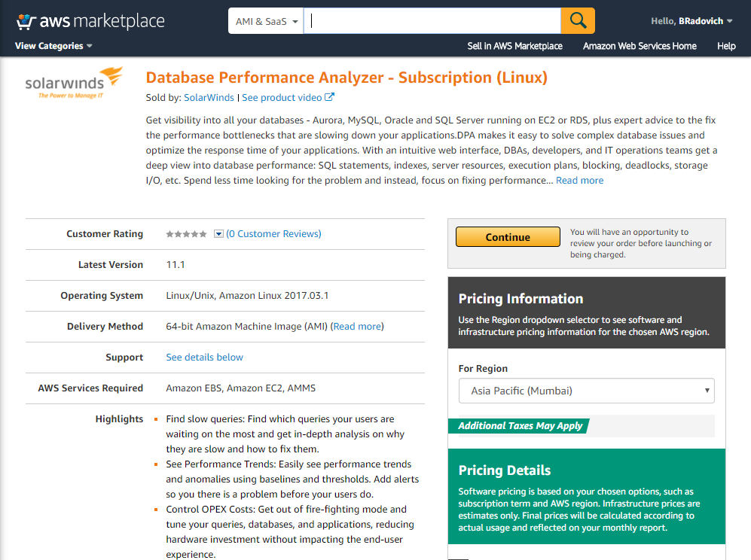751x560 pixels.
Task: Click the Latest Version row label
Action: coord(111,265)
